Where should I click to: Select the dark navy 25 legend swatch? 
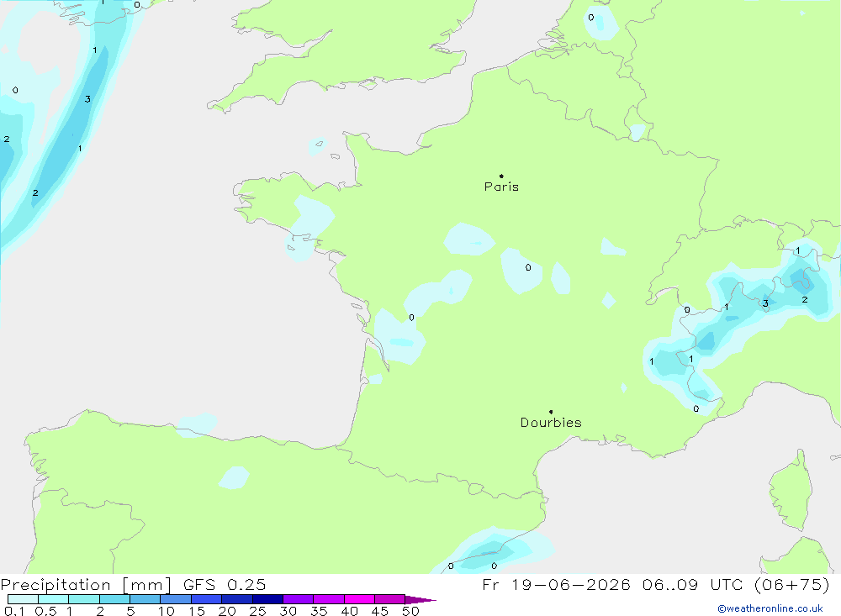[267, 599]
